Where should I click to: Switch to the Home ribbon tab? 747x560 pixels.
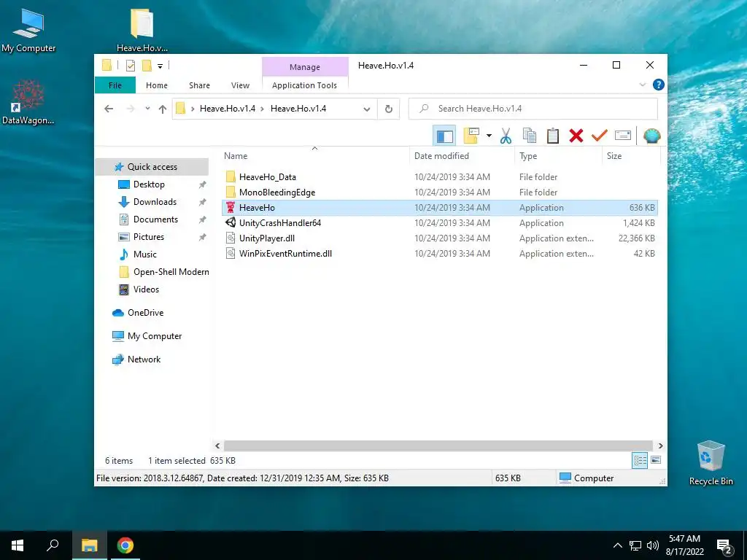(157, 85)
